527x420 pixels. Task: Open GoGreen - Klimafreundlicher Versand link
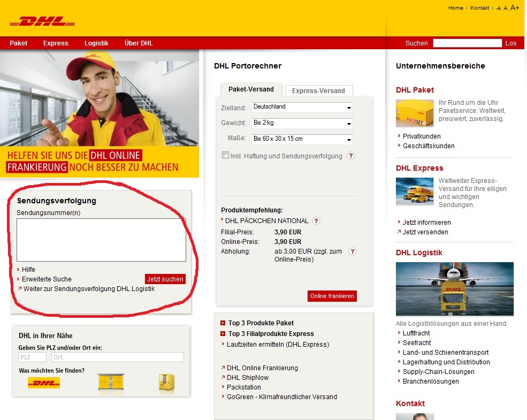281,397
